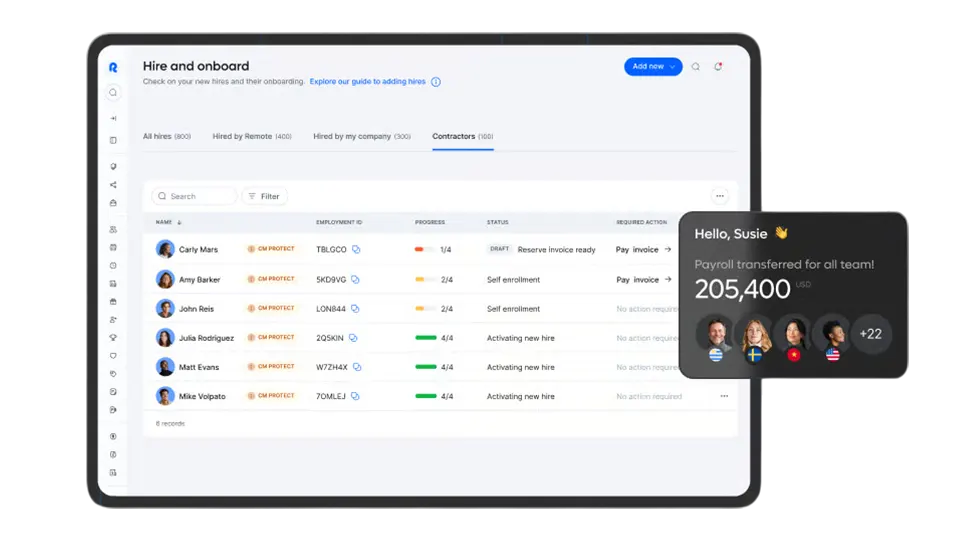Open the Explore our guide to adding hires link
The width and height of the screenshot is (960, 540).
point(367,82)
